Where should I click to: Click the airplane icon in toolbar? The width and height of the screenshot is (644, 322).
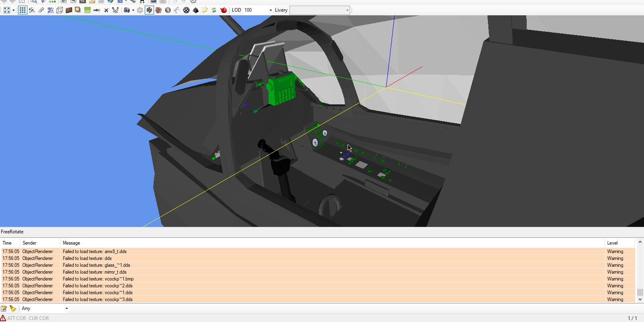(106, 10)
